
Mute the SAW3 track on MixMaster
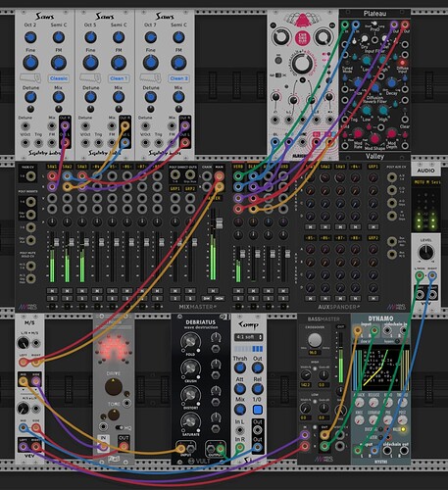82,290
